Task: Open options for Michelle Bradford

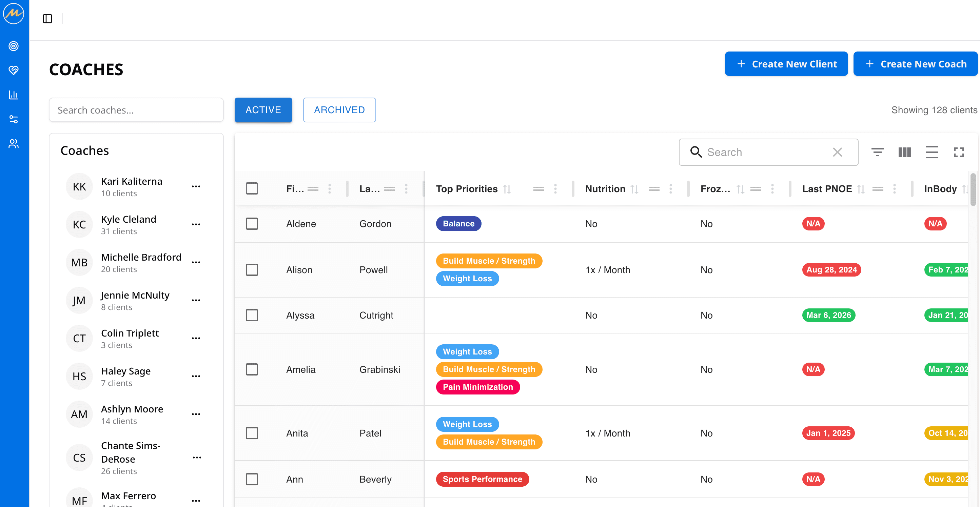Action: [x=196, y=262]
